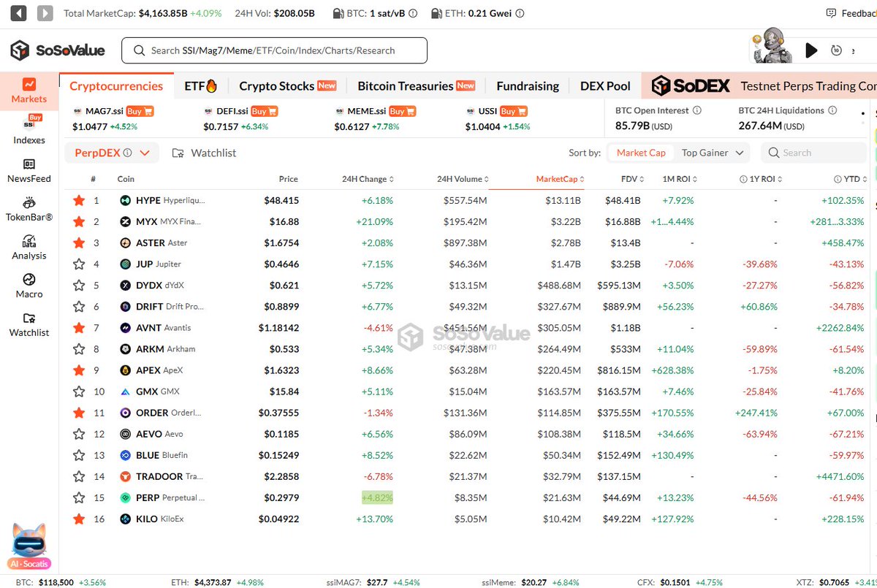Open TokenBar in the sidebar
This screenshot has height=588, width=877.
click(x=29, y=210)
